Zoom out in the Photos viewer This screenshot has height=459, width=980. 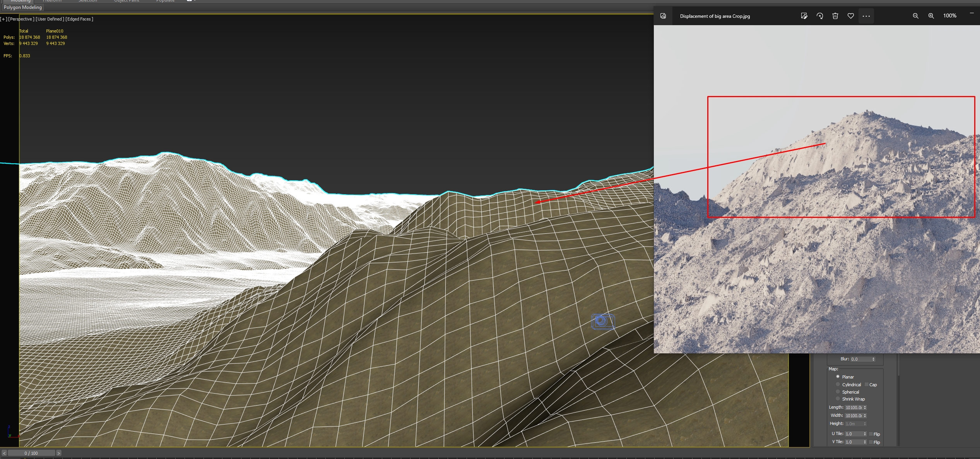click(x=916, y=16)
